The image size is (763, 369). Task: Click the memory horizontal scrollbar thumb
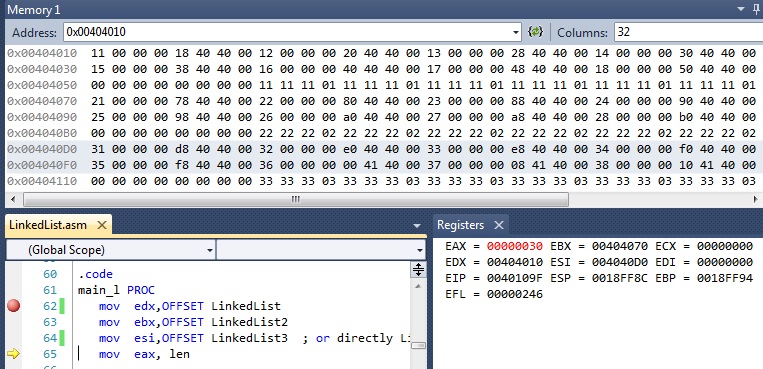(x=296, y=200)
